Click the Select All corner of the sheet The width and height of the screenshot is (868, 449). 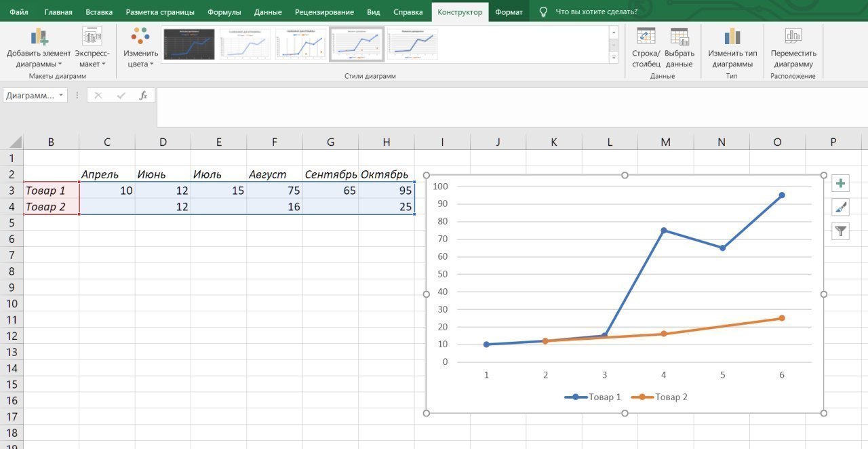[13, 142]
